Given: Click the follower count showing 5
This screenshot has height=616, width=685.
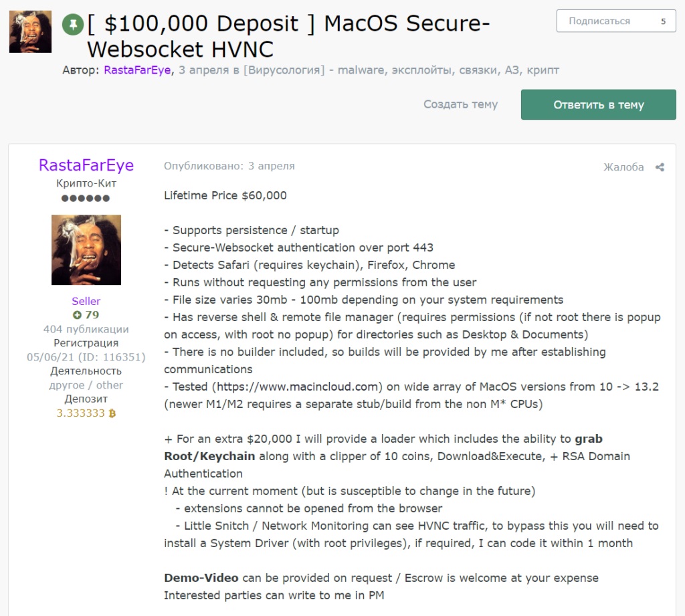Looking at the screenshot, I should tap(663, 21).
